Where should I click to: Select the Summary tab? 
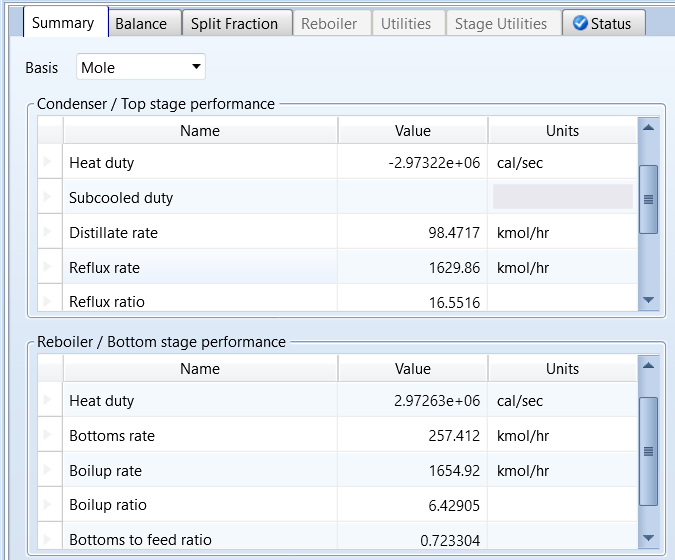pos(63,23)
